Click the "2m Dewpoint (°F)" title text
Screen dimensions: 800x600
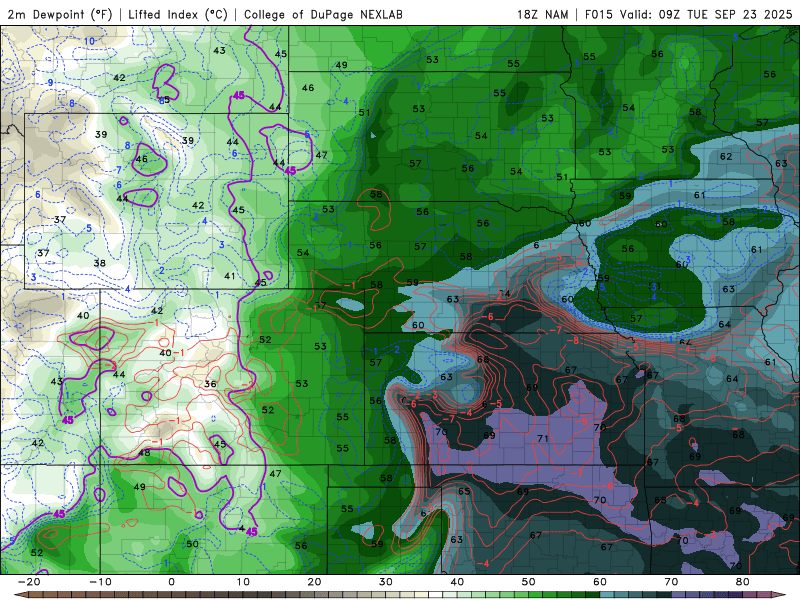60,14
